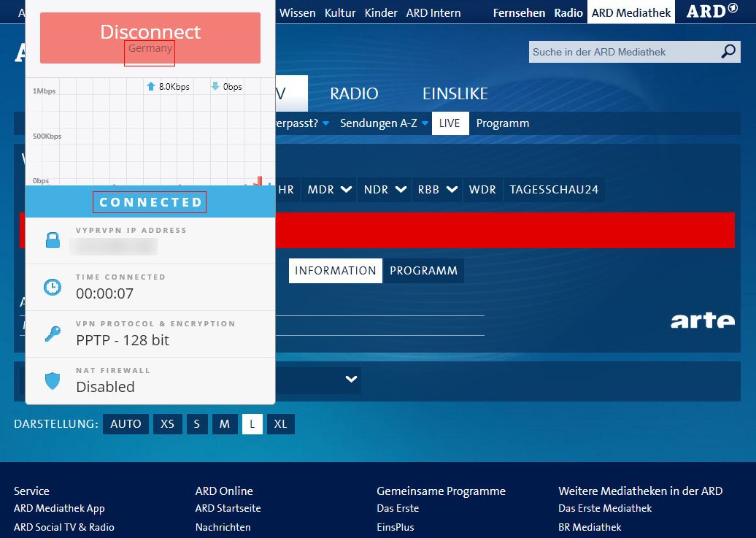Select the INFORMATION tab

click(336, 271)
